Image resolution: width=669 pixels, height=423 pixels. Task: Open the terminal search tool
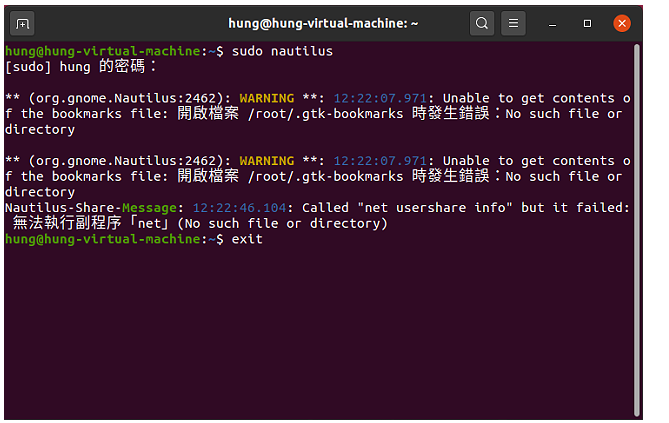(x=482, y=23)
